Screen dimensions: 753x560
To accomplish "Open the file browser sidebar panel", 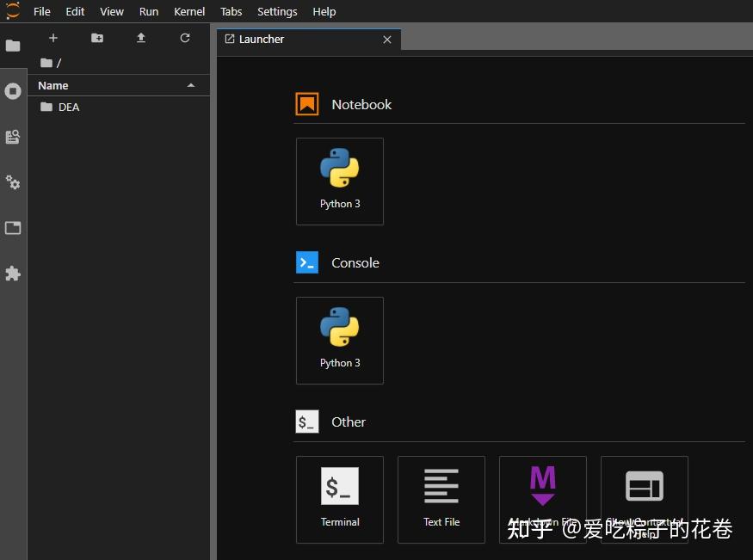I will click(x=13, y=46).
